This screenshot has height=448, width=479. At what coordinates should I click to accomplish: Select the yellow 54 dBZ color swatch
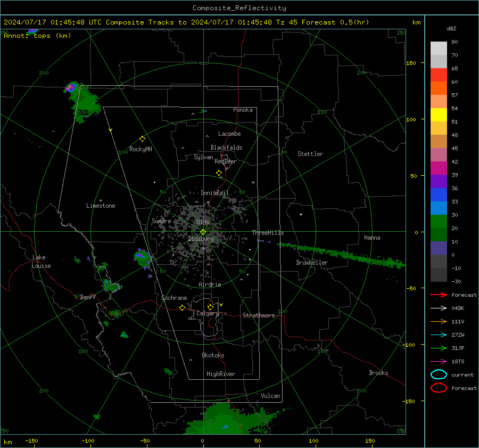[439, 115]
